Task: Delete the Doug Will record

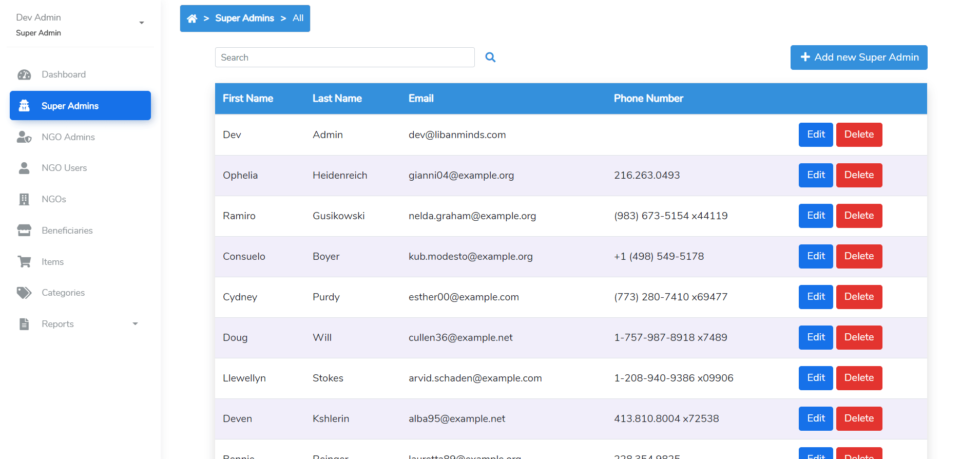Action: coord(858,337)
